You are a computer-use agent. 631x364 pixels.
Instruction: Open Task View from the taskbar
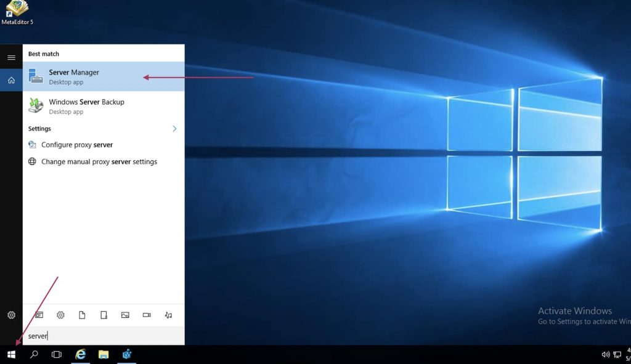point(56,354)
